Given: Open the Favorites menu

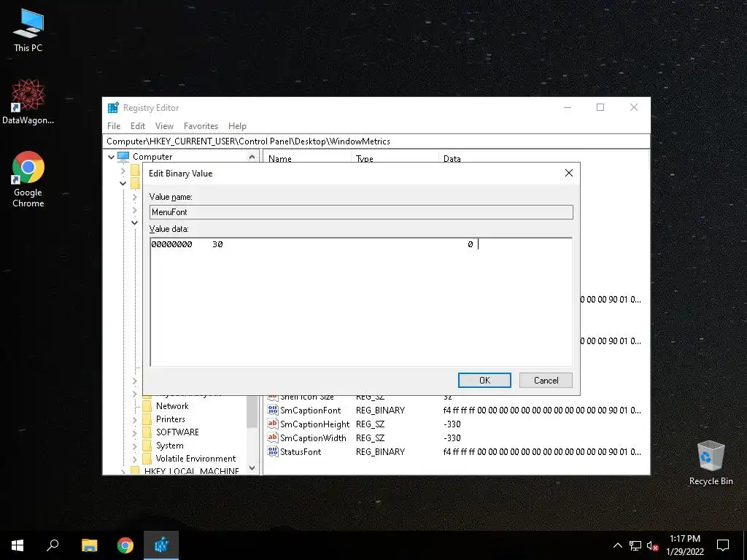Looking at the screenshot, I should coord(201,125).
